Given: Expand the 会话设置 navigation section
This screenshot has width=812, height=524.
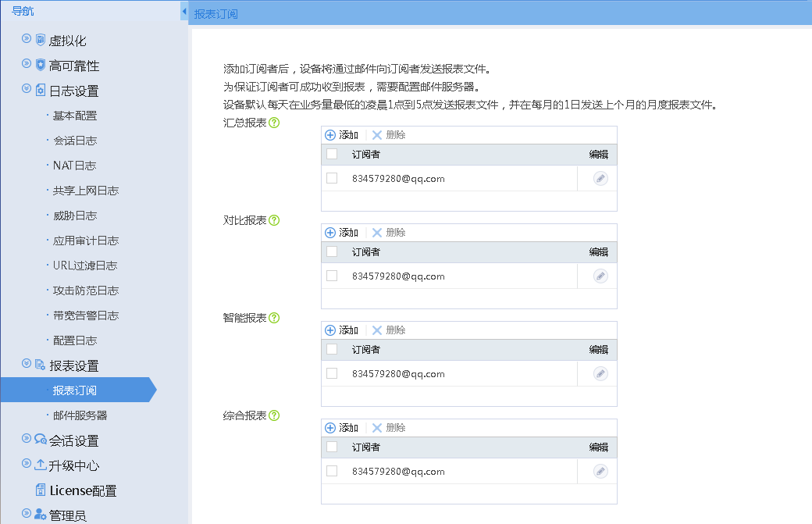Looking at the screenshot, I should 27,438.
